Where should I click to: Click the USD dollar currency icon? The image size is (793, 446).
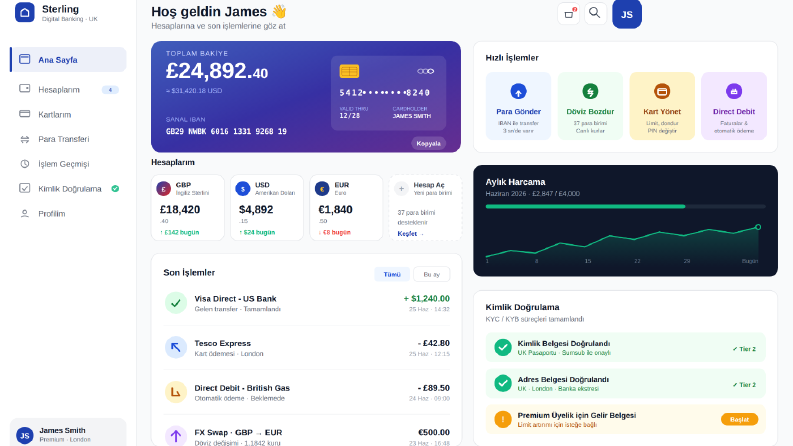pos(243,189)
